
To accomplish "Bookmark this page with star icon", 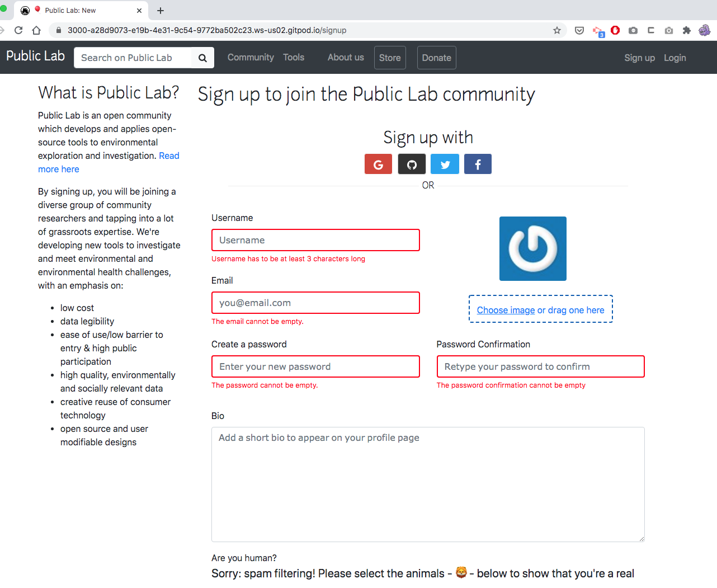I will (x=557, y=30).
